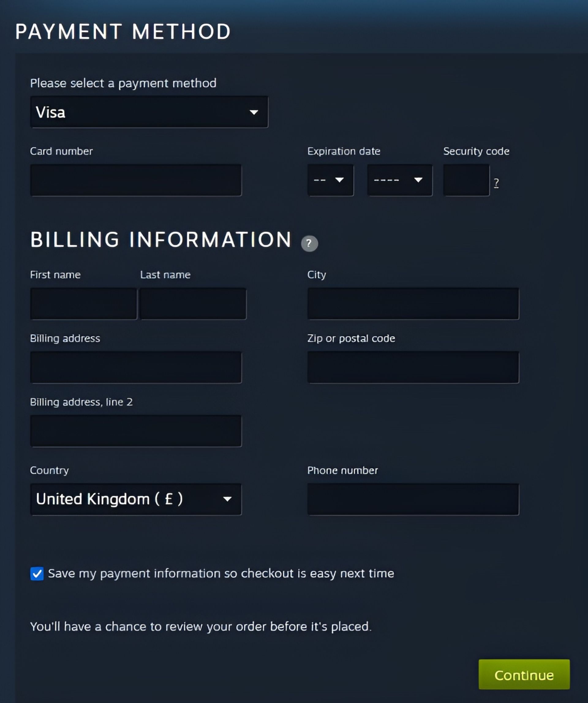
Task: Click into the Security code box
Action: [x=466, y=180]
